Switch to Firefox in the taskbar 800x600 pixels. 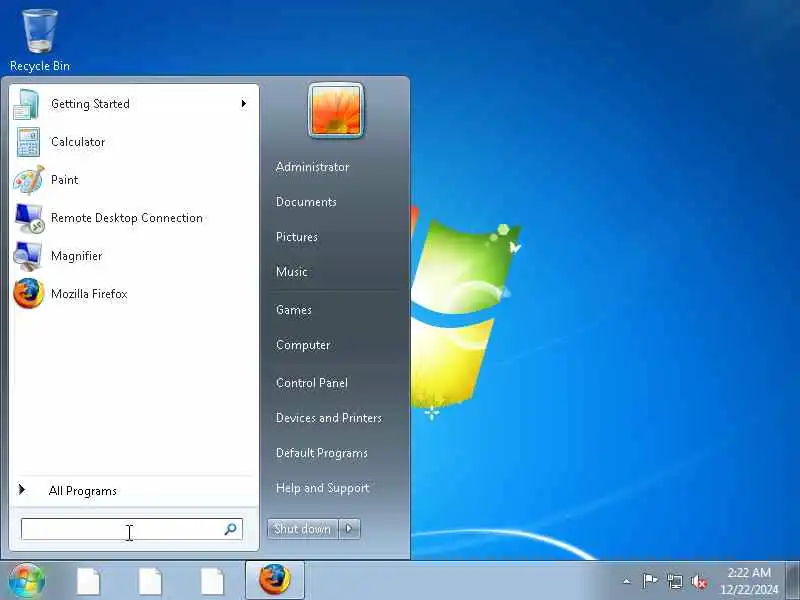(x=274, y=580)
